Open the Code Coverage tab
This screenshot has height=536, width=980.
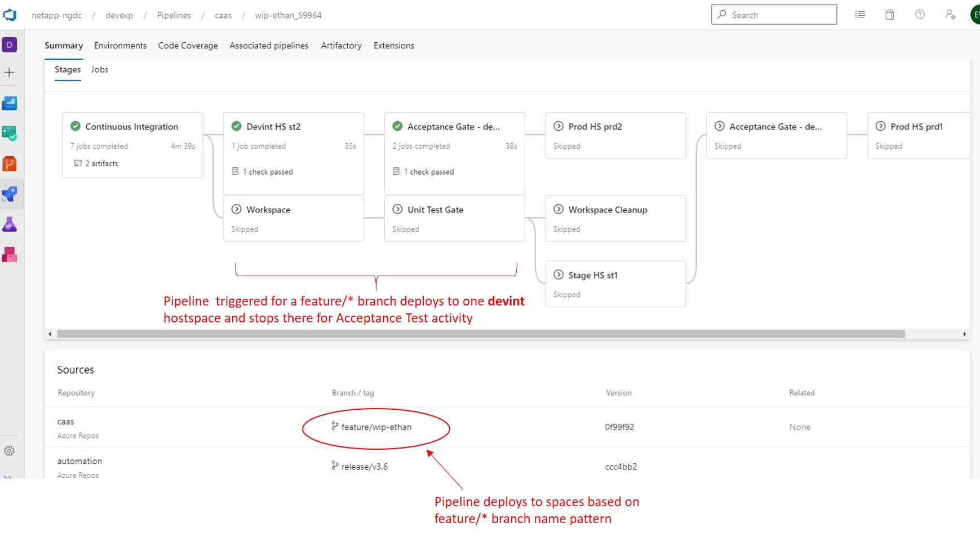coord(188,46)
